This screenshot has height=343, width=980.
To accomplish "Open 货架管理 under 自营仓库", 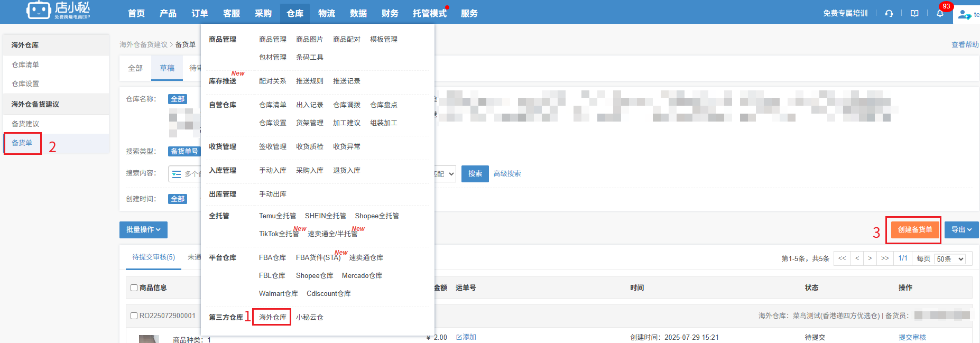I will pyautogui.click(x=310, y=123).
